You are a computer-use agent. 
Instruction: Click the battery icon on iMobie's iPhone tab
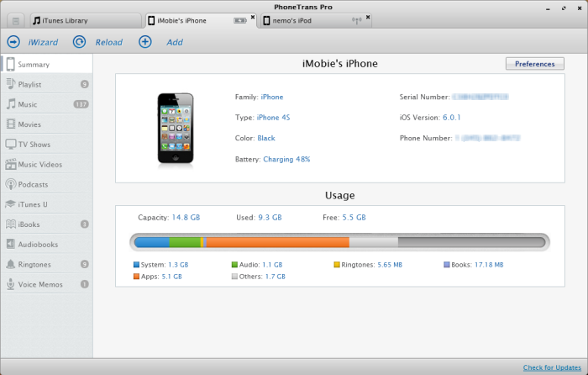240,21
